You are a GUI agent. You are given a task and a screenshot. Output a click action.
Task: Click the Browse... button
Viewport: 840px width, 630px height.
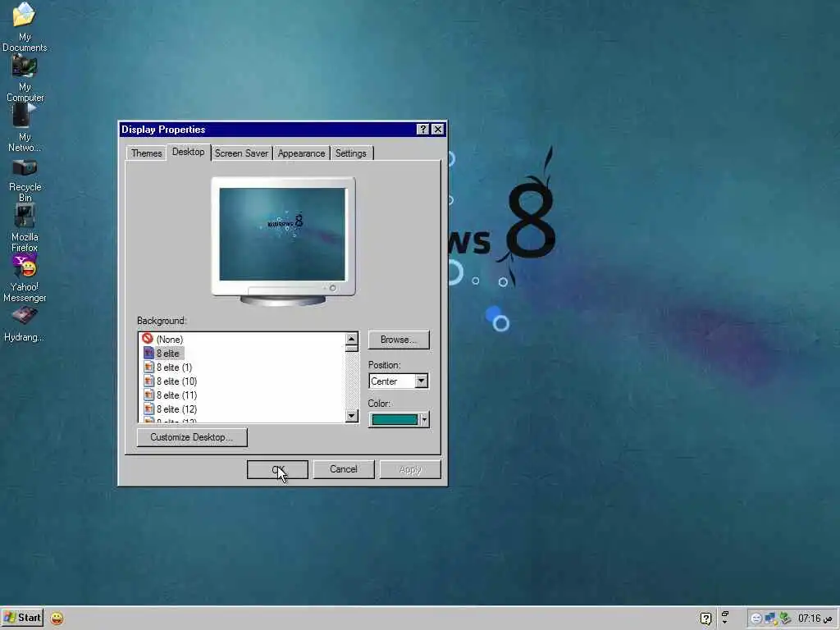(399, 340)
